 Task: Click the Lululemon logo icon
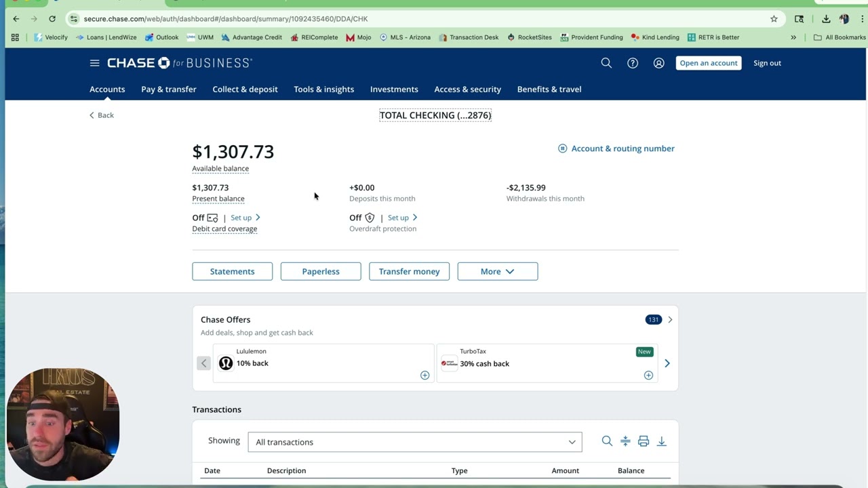point(226,363)
